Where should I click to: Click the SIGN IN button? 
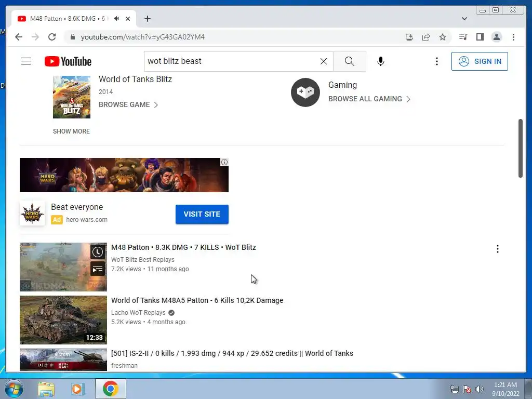click(x=480, y=61)
